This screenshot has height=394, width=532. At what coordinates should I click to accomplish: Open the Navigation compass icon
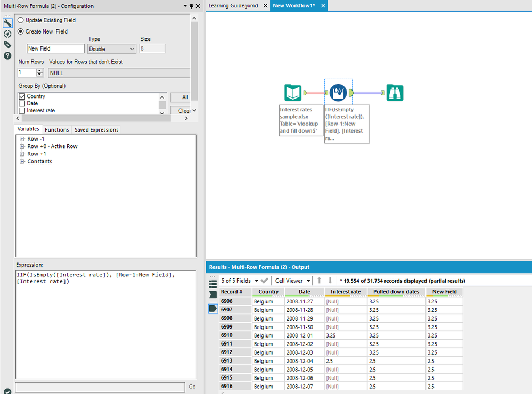(7, 34)
